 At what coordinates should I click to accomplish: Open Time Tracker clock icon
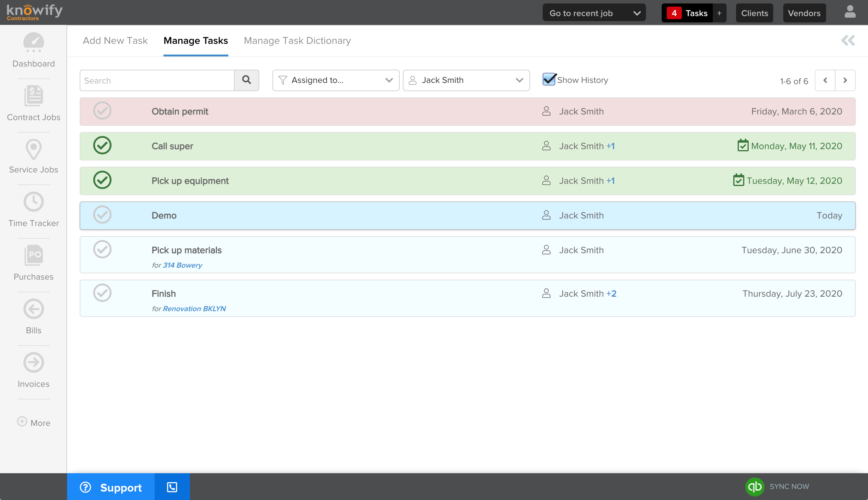[x=34, y=201]
